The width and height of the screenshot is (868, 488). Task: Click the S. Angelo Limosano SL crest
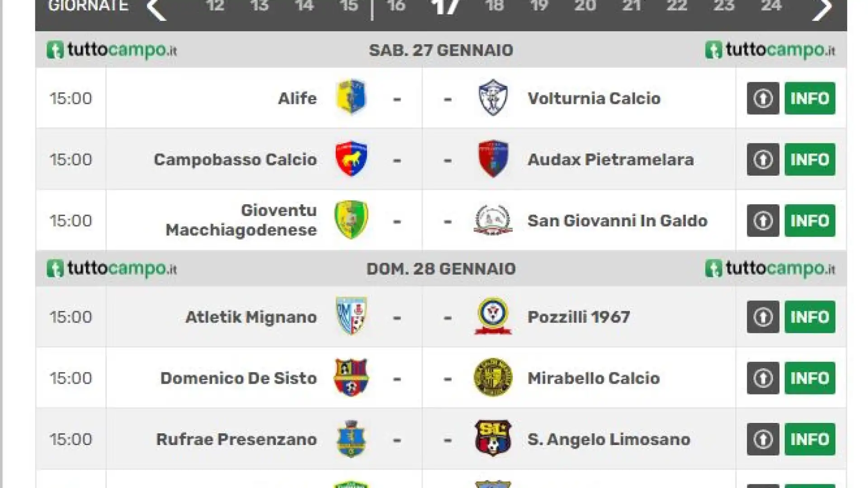click(x=493, y=439)
